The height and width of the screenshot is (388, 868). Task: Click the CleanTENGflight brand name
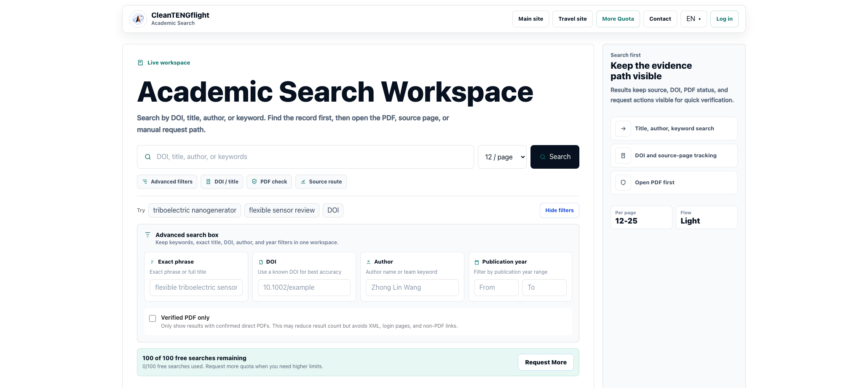click(x=180, y=15)
